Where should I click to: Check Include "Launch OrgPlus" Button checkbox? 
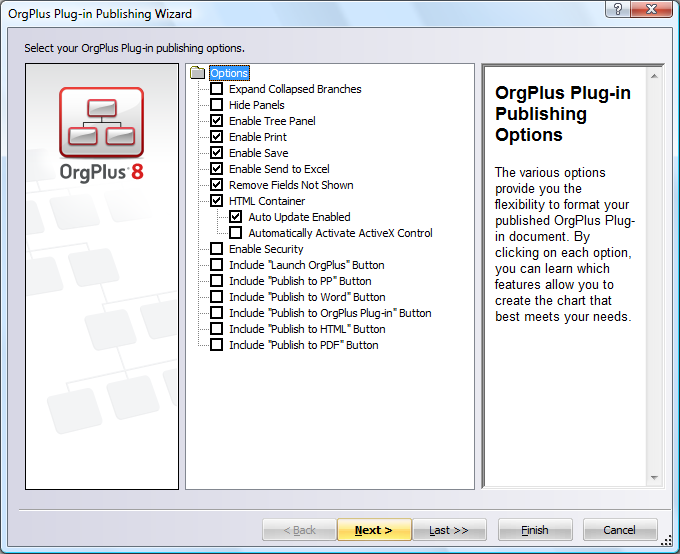click(216, 265)
